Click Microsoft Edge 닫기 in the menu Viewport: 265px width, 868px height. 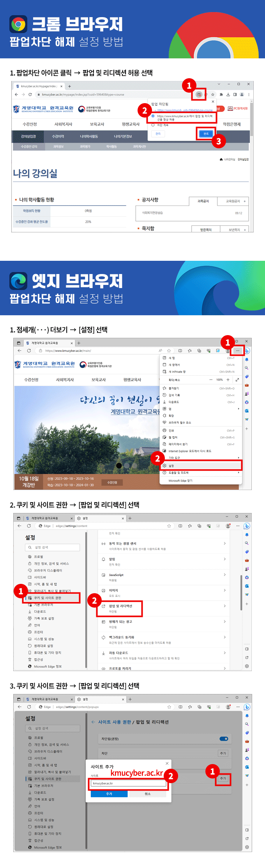click(201, 481)
